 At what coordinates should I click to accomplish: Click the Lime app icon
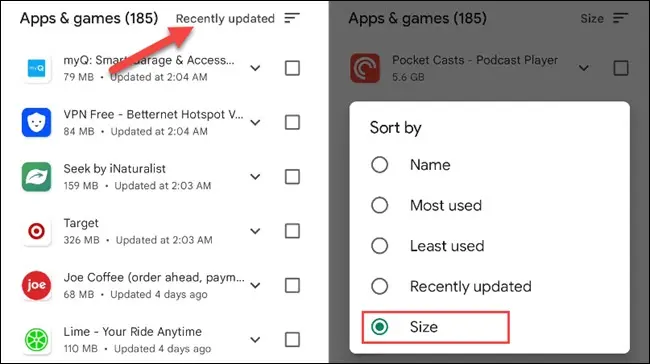pyautogui.click(x=36, y=340)
